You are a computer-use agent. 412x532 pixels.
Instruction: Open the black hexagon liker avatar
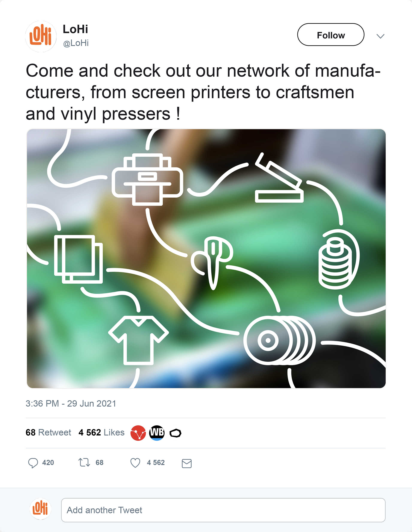(x=176, y=433)
